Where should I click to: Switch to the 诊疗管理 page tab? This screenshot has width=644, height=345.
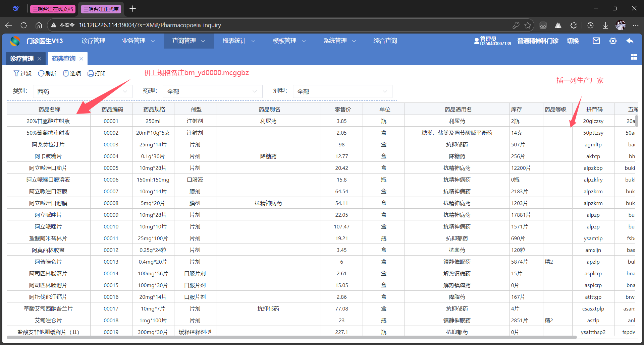(22, 59)
